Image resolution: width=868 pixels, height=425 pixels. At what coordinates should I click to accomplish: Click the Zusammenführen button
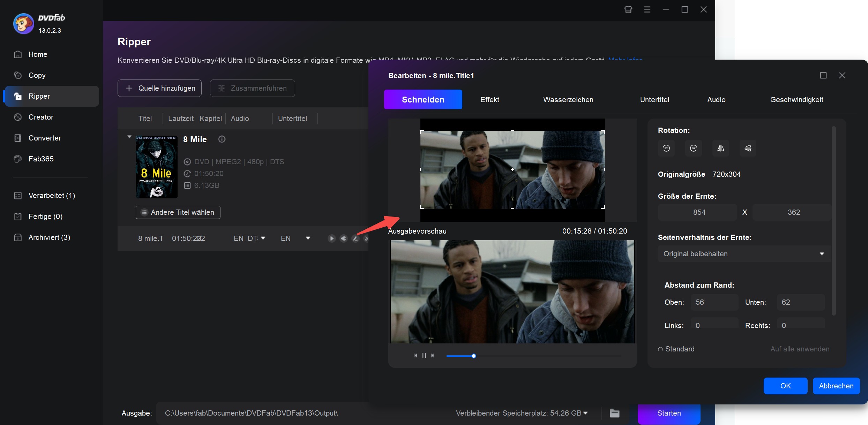click(253, 88)
